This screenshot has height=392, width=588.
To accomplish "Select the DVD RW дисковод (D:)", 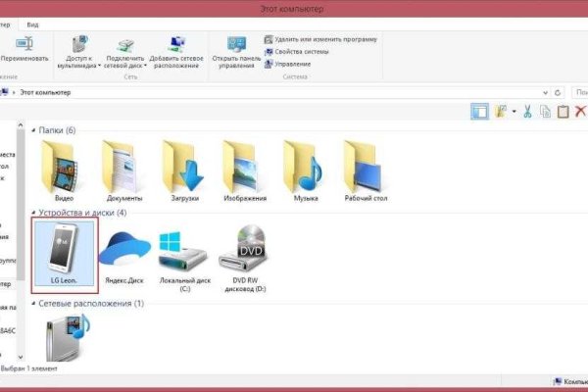I will coord(245,255).
